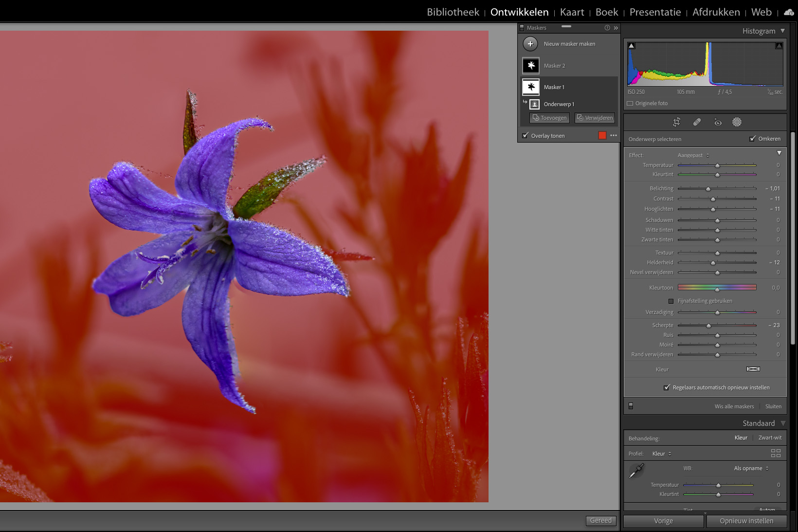798x532 pixels.
Task: Click the right panel vertical scrollbar
Action: tap(793, 238)
